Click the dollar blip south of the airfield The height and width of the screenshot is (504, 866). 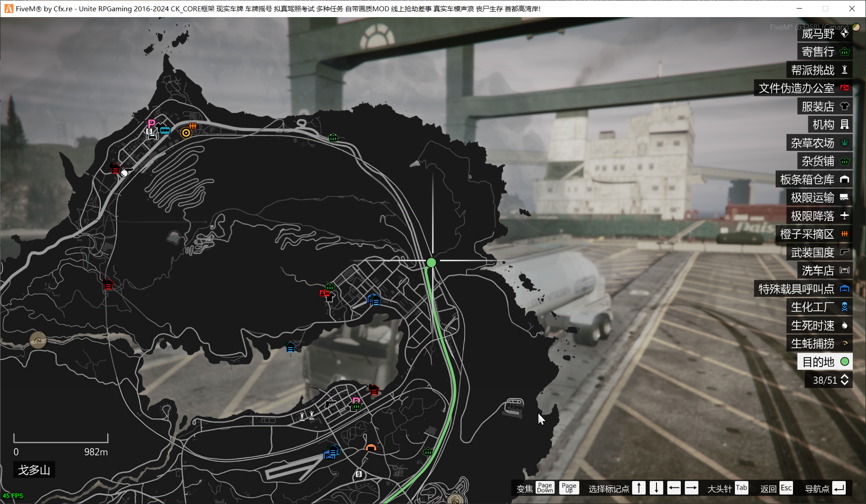[359, 474]
